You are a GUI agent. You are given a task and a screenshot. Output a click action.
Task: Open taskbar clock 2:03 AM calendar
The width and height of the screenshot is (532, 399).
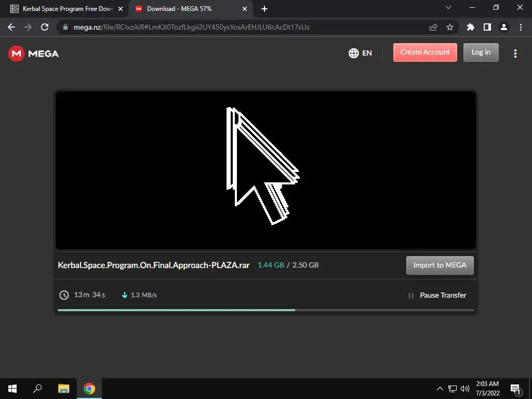point(487,389)
